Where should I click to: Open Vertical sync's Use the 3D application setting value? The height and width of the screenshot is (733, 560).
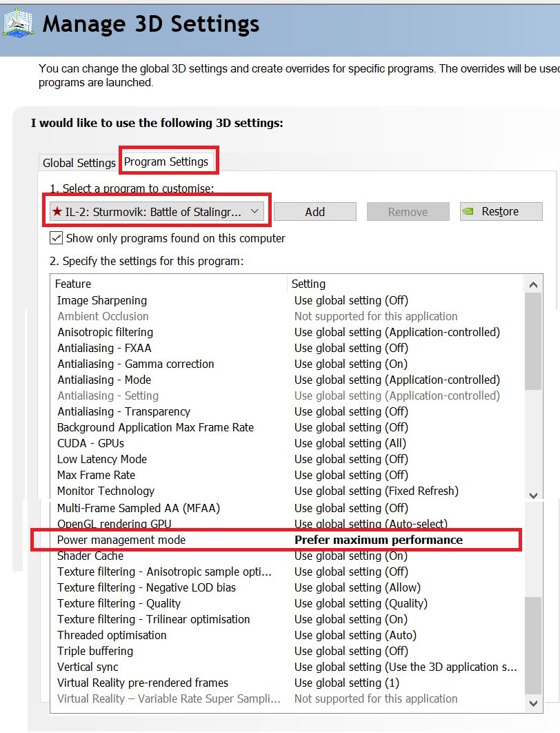coord(406,667)
